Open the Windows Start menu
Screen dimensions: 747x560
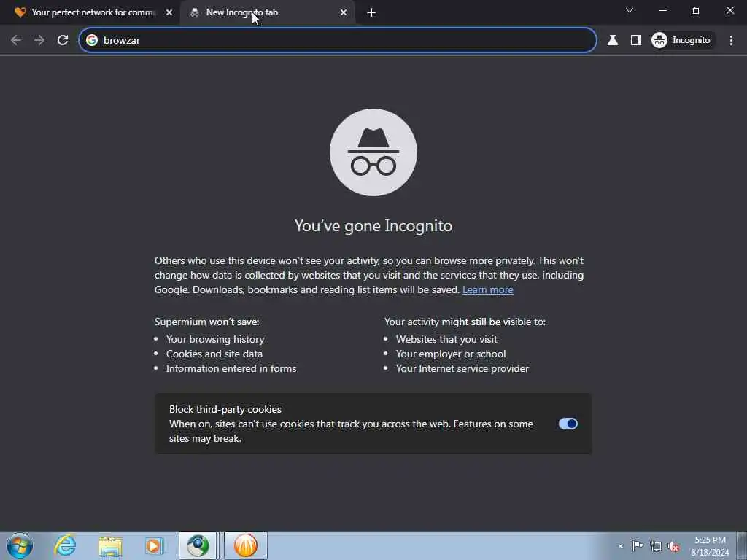20,545
